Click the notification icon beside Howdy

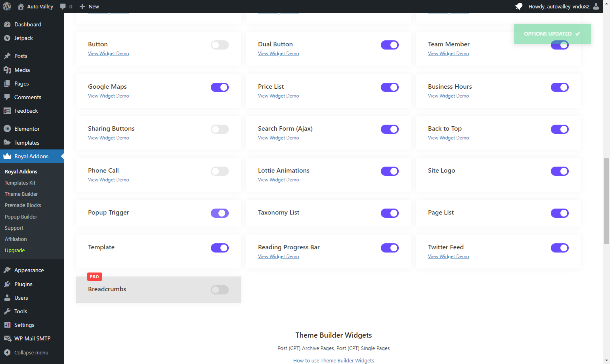(x=519, y=6)
